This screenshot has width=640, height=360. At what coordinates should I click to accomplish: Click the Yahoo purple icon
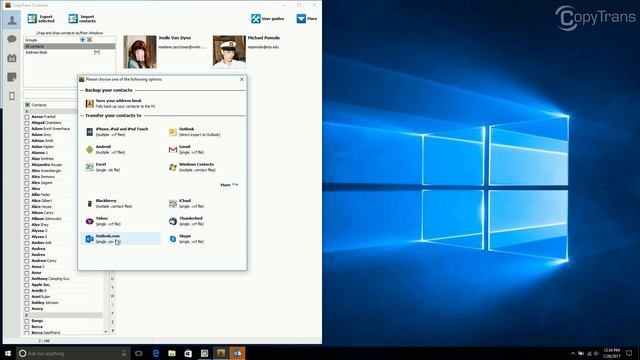pyautogui.click(x=89, y=221)
